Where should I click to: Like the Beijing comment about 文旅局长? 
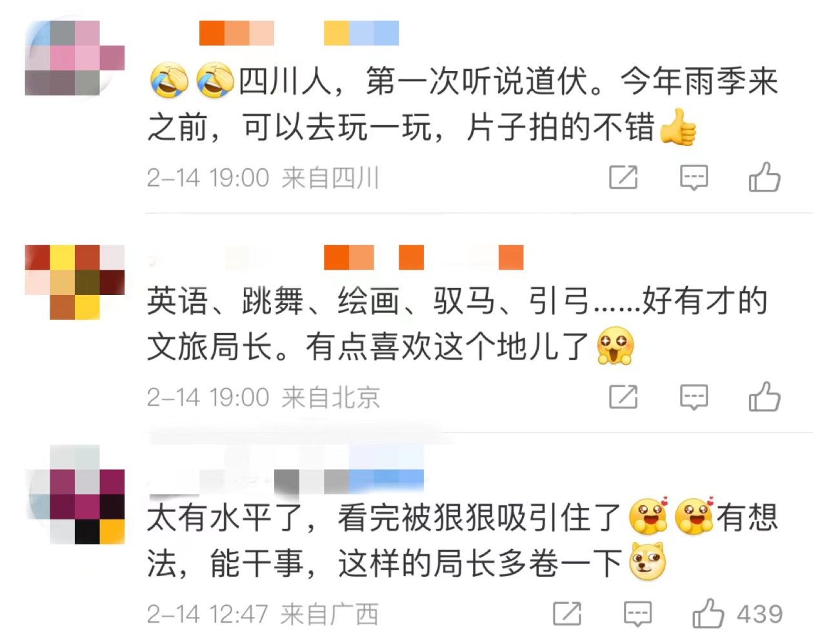click(765, 396)
